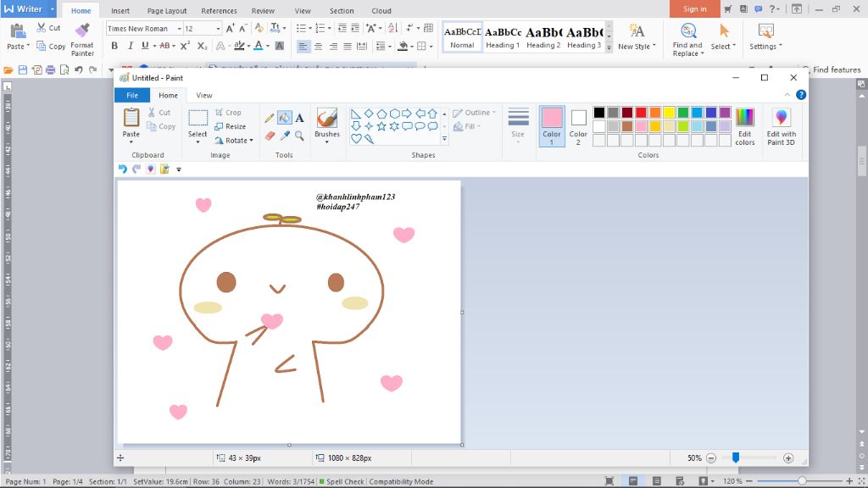868x488 pixels.
Task: Open the Writer Settings dropdown
Action: [x=766, y=37]
